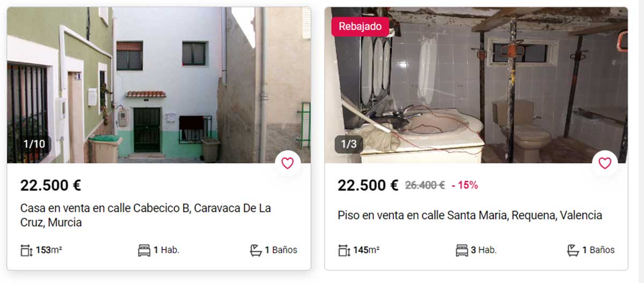Screen dimensions: 644x283
Task: Click the -15% discount label
Action: [465, 185]
